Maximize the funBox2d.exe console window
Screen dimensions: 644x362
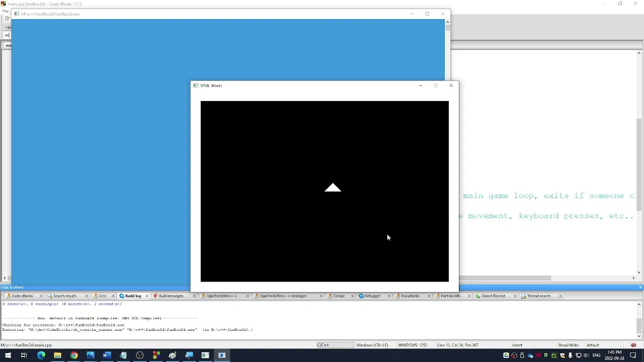[x=427, y=14]
